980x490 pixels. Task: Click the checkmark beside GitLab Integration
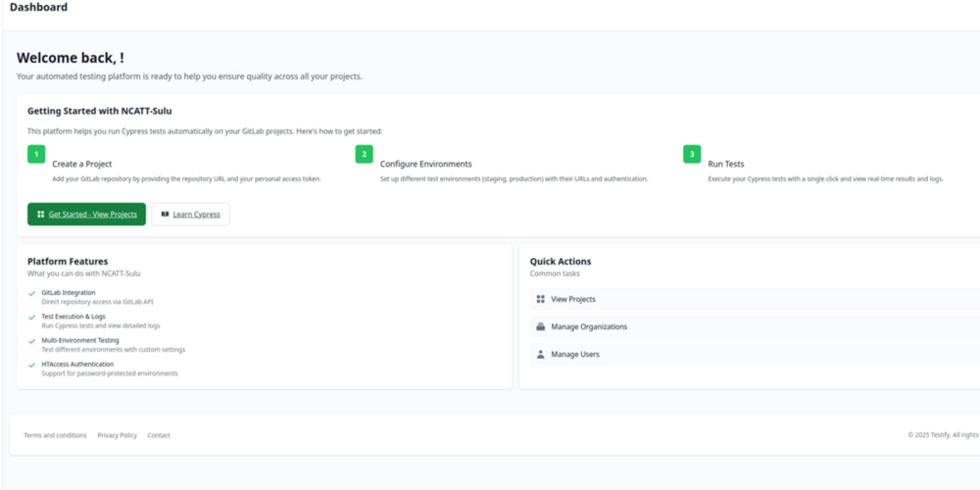click(32, 293)
